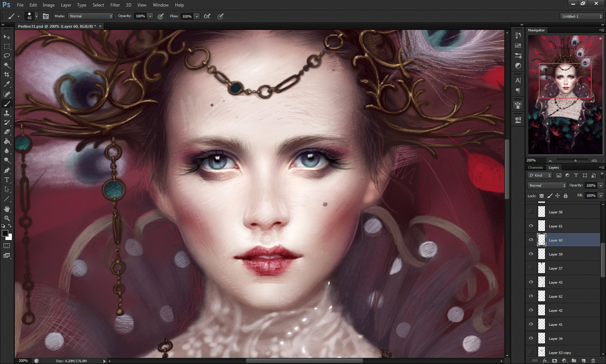Open the Filter menu
The image size is (606, 364).
coord(115,5)
